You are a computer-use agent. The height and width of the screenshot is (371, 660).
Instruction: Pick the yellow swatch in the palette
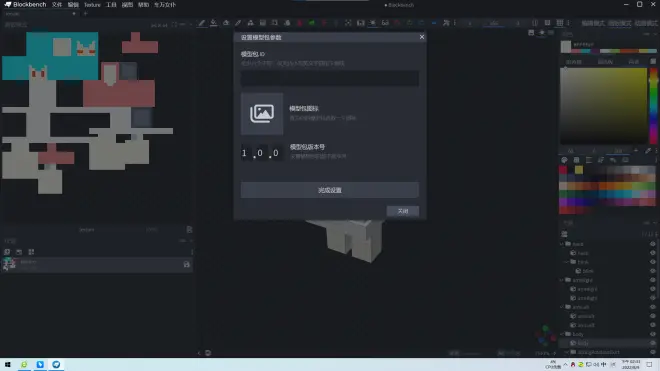(579, 170)
